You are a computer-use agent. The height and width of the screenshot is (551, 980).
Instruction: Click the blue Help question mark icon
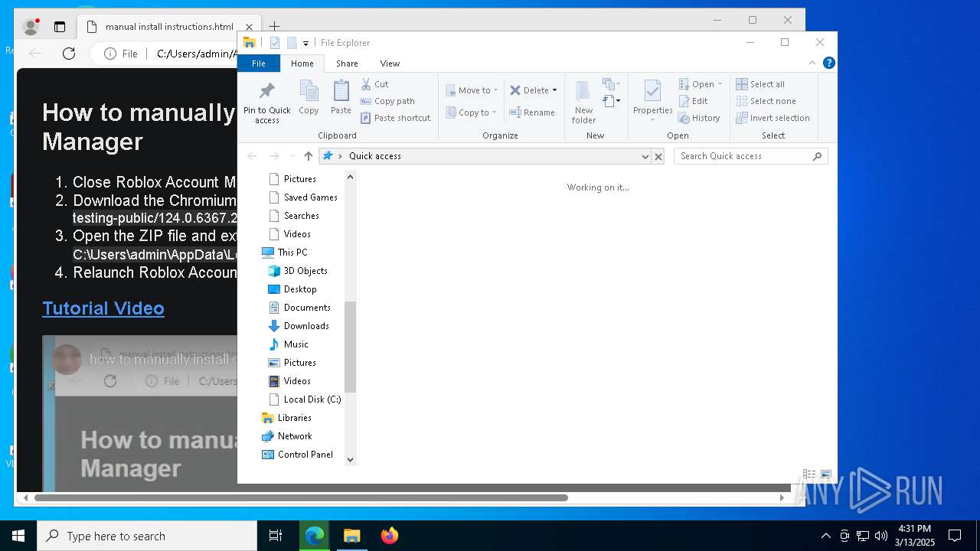828,63
